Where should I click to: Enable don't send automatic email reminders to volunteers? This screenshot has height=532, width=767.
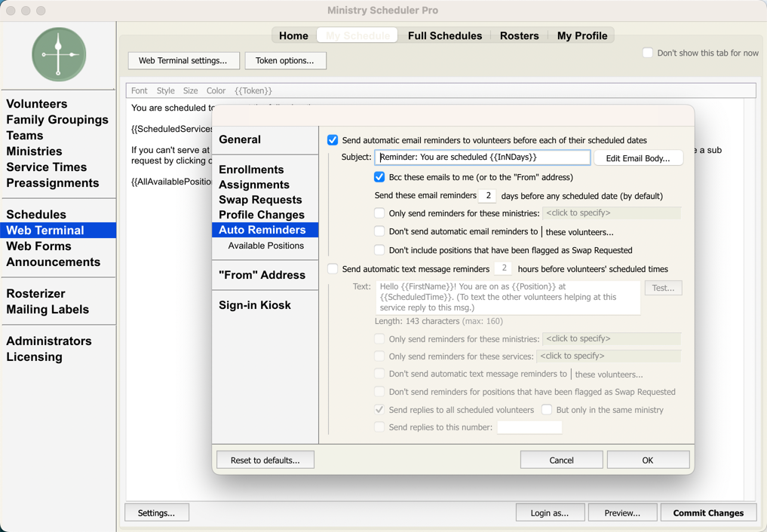(x=379, y=231)
